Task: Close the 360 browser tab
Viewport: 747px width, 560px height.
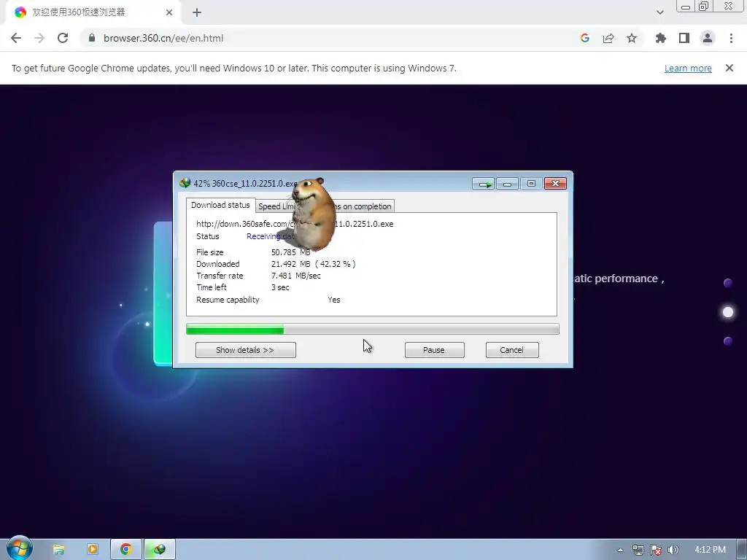Action: pyautogui.click(x=169, y=12)
